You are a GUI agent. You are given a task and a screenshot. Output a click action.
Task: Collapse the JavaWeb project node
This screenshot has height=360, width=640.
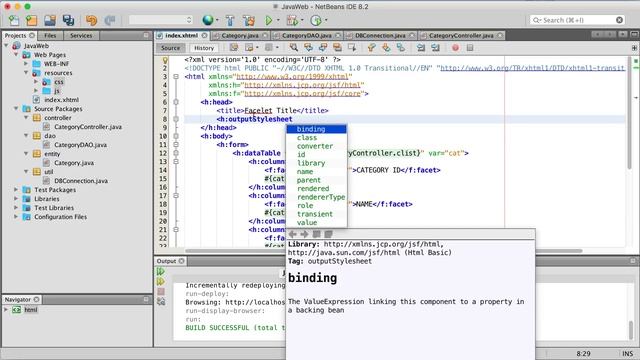pos(7,46)
